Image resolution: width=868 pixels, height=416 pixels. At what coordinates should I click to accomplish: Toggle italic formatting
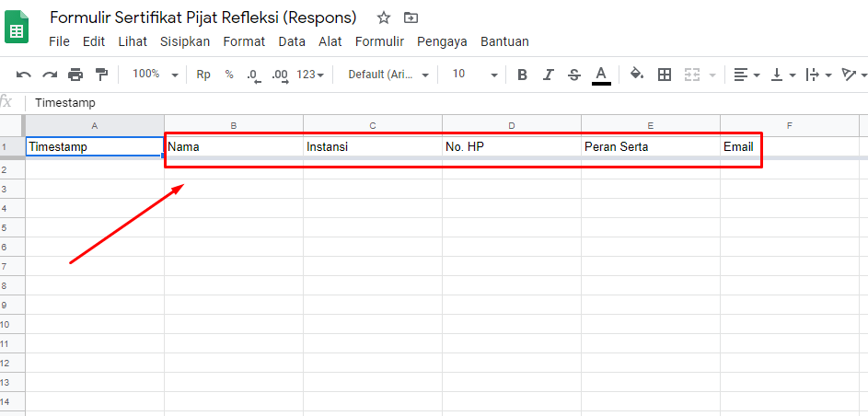(548, 75)
